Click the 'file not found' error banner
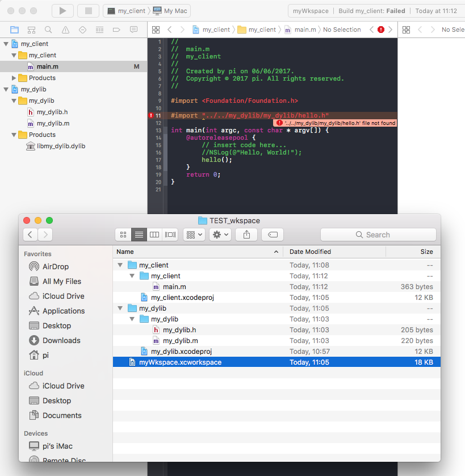 tap(336, 123)
